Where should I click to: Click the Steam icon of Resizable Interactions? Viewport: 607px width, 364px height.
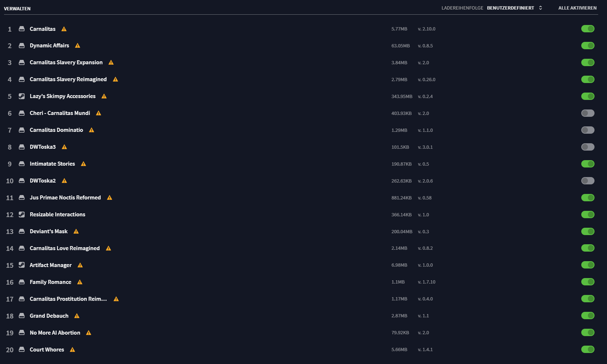[x=22, y=215]
